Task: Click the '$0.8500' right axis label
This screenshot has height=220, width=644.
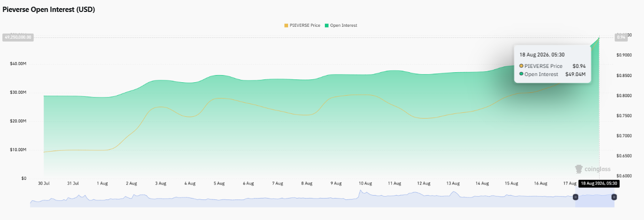Action: (624, 76)
